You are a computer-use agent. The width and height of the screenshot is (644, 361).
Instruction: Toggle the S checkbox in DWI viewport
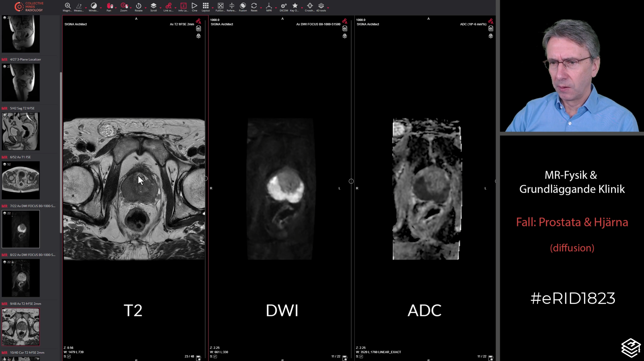pyautogui.click(x=215, y=356)
